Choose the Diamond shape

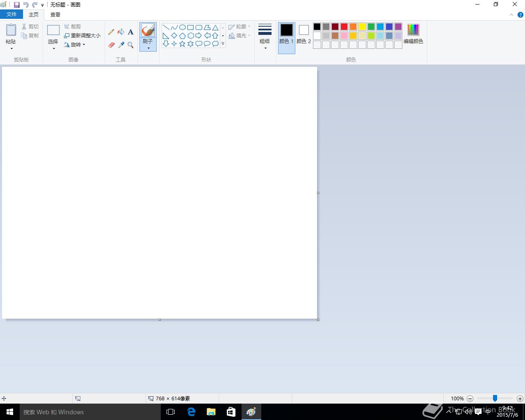(x=174, y=36)
